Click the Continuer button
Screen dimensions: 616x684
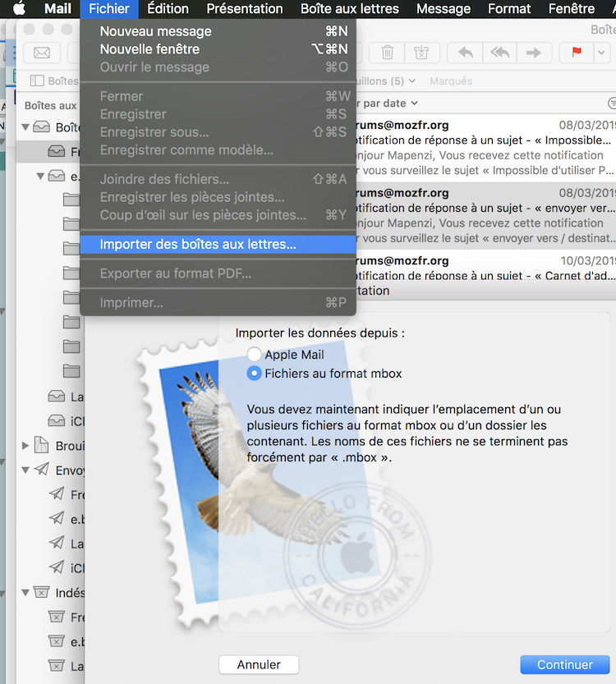(565, 664)
